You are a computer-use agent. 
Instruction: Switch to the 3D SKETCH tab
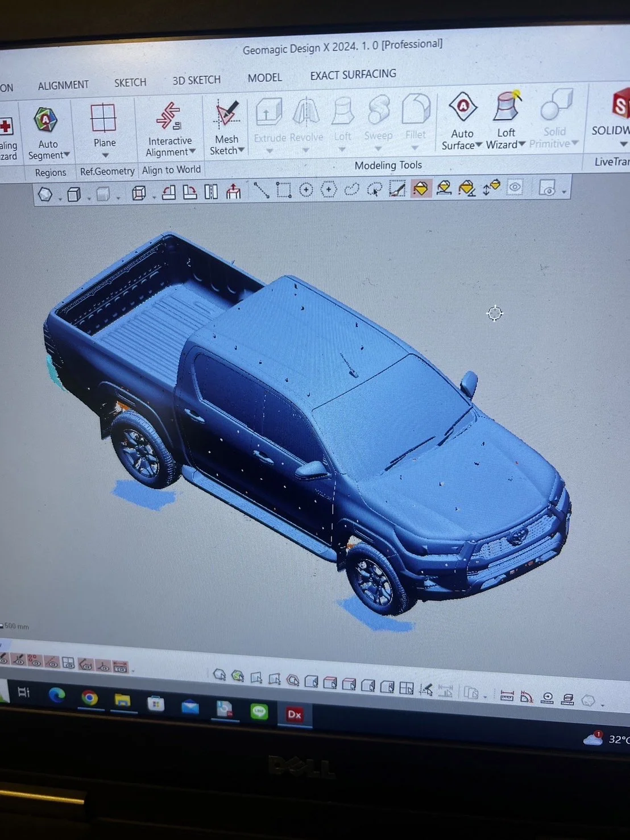(x=196, y=80)
